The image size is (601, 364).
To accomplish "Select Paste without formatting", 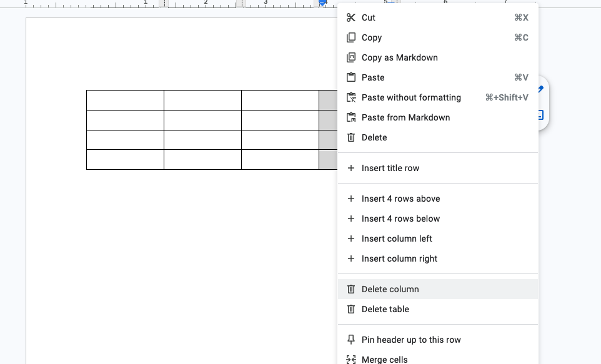I will click(410, 97).
